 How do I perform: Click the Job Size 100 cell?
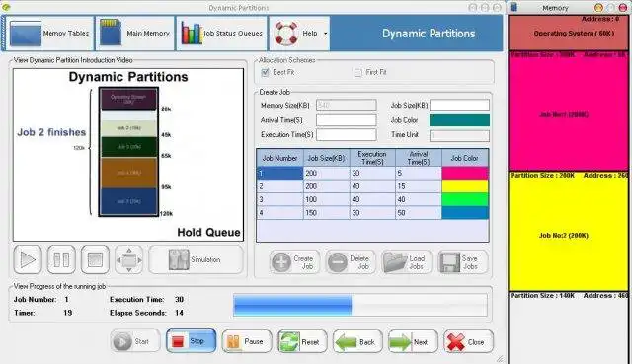pyautogui.click(x=327, y=199)
